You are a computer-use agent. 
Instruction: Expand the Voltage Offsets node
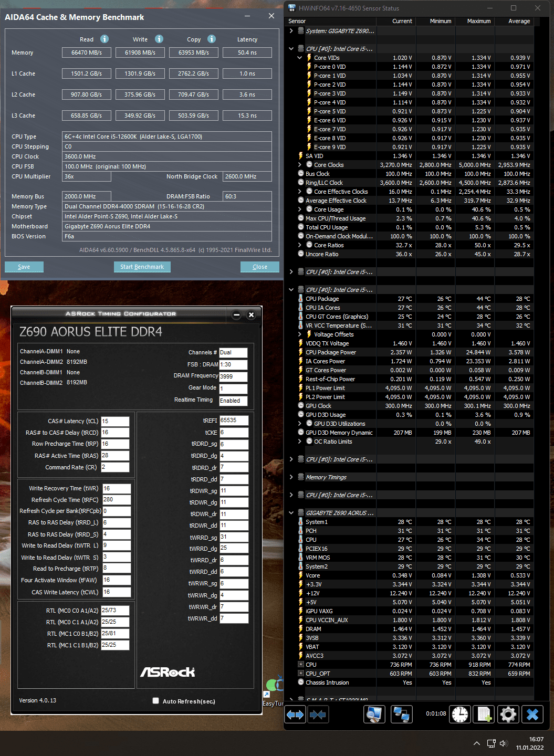pyautogui.click(x=300, y=334)
